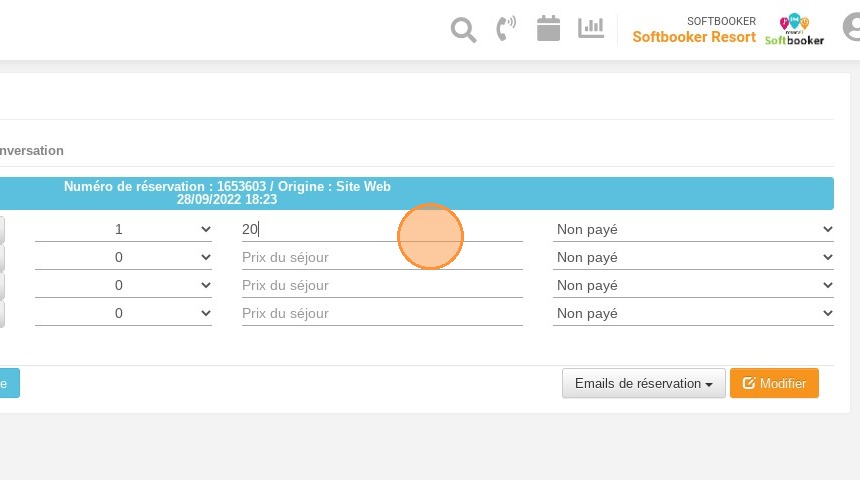Click third row Prix du séjour field
Viewport: 860px width, 480px height.
[382, 285]
